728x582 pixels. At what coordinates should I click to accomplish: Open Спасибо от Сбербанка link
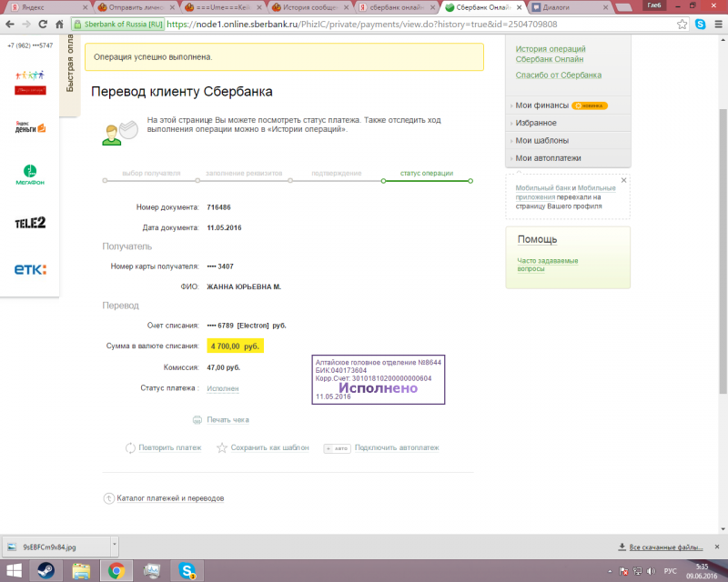click(558, 75)
